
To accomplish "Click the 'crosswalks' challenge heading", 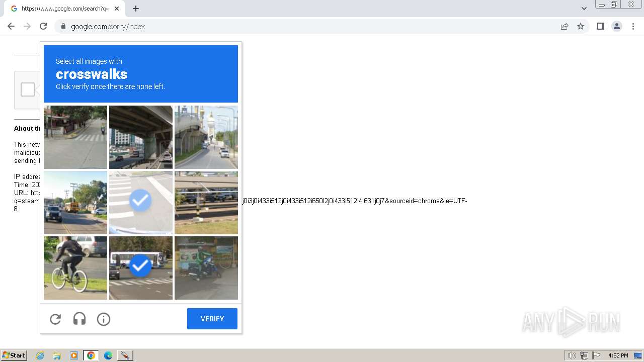I will tap(92, 74).
